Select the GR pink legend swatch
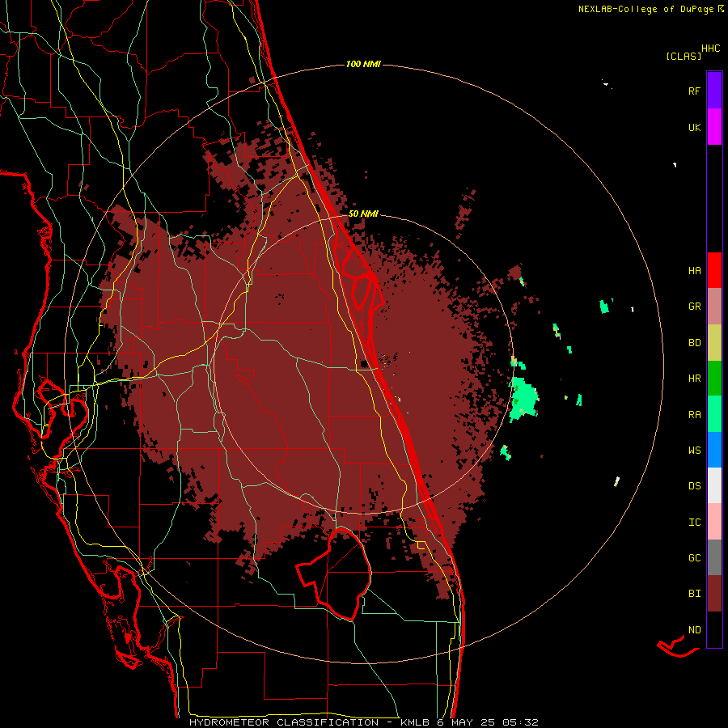The image size is (728, 728). (714, 307)
